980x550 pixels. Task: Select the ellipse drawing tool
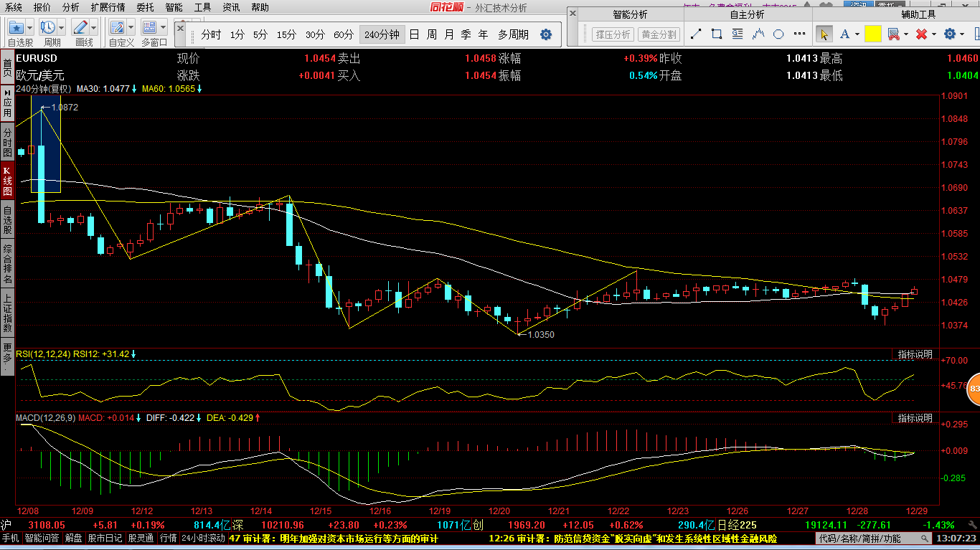778,34
